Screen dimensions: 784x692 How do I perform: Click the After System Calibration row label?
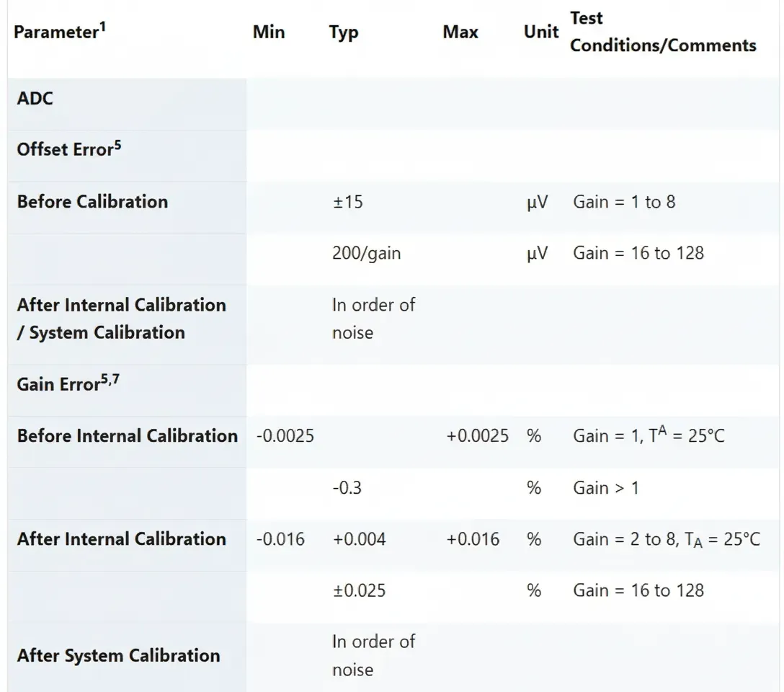coord(119,655)
